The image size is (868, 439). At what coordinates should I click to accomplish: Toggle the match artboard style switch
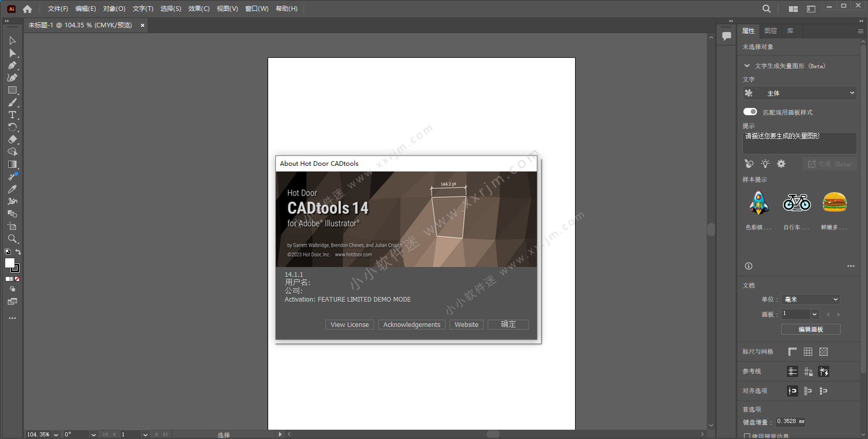pos(750,112)
